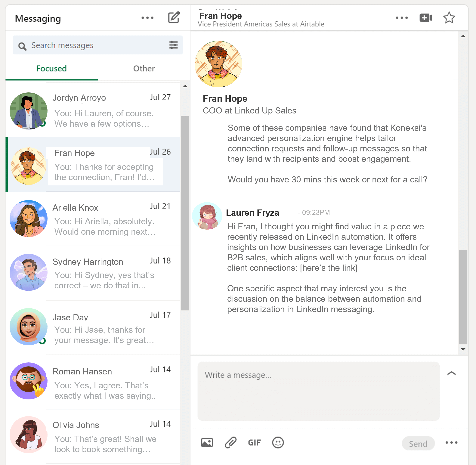This screenshot has width=476, height=465.
Task: Click the chat pane scroll-up arrow
Action: [463, 36]
